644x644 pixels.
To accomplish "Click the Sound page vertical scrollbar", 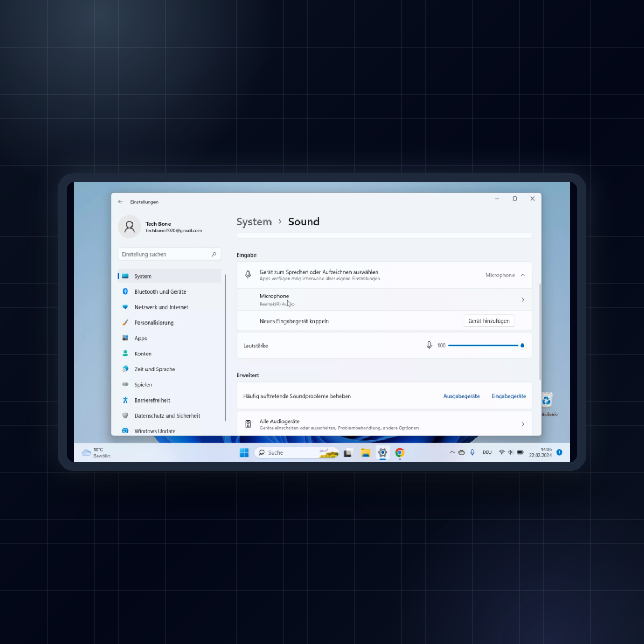I will coord(540,332).
